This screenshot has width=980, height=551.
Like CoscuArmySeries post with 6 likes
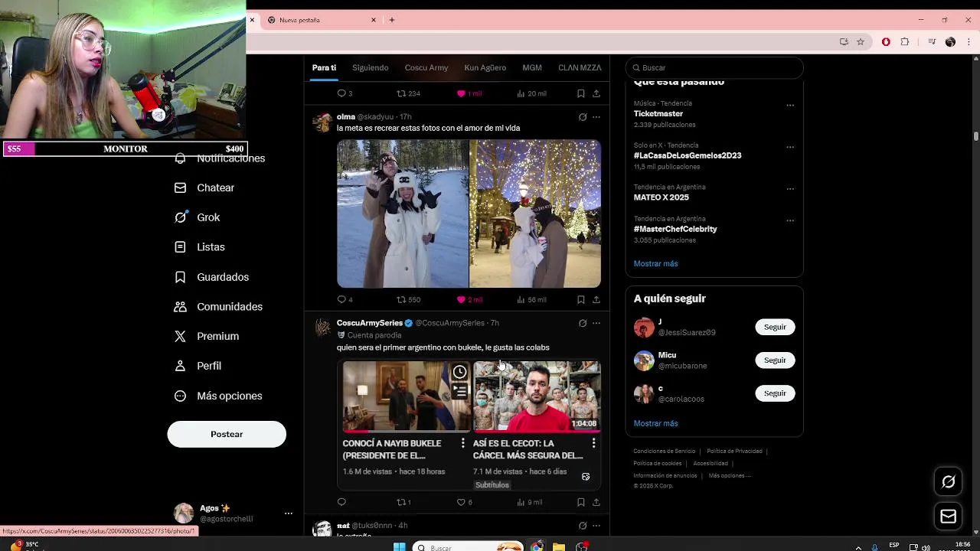(x=464, y=502)
